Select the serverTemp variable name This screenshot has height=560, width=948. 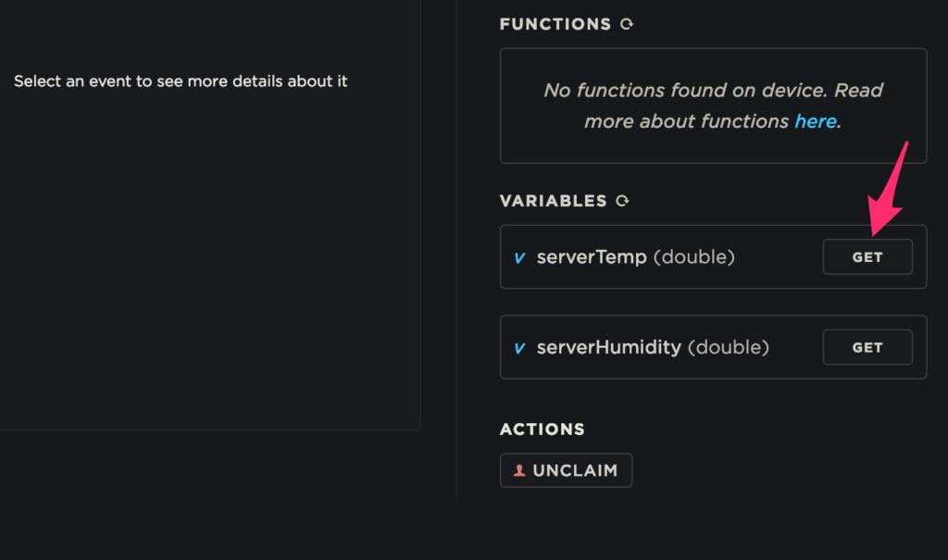[x=592, y=257]
